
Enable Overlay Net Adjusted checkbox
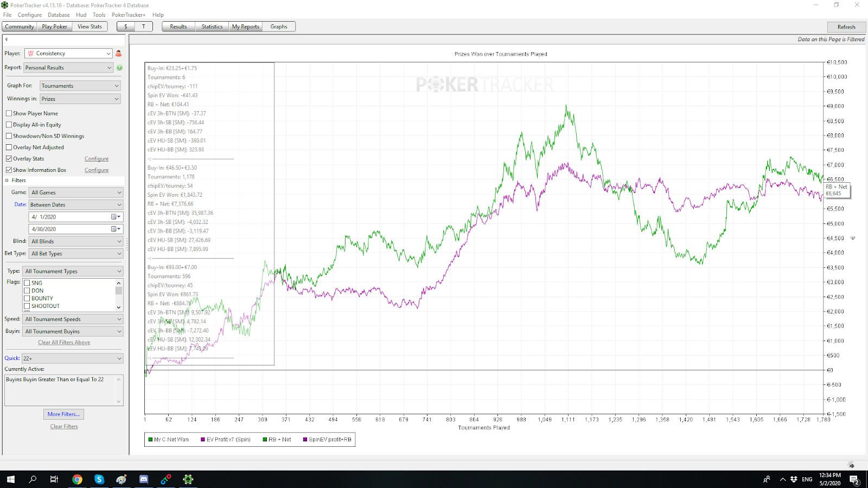[x=9, y=147]
